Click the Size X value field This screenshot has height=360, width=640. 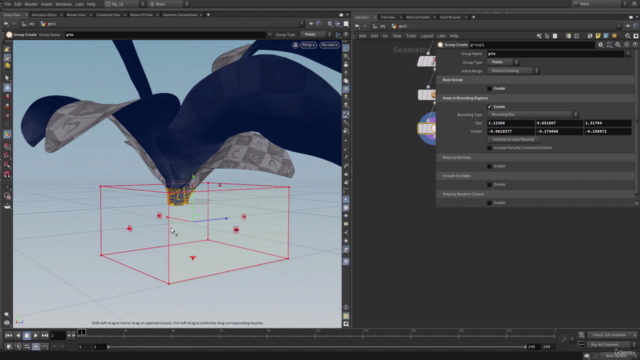tap(511, 123)
